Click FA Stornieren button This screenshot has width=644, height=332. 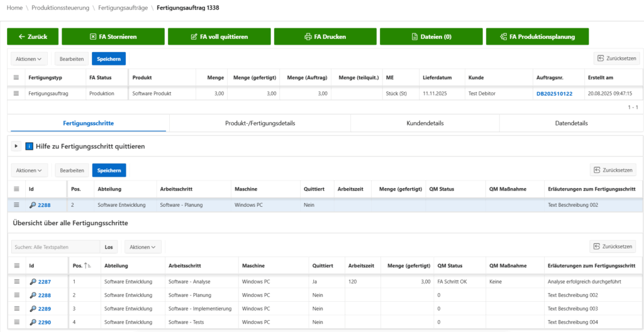tap(113, 36)
